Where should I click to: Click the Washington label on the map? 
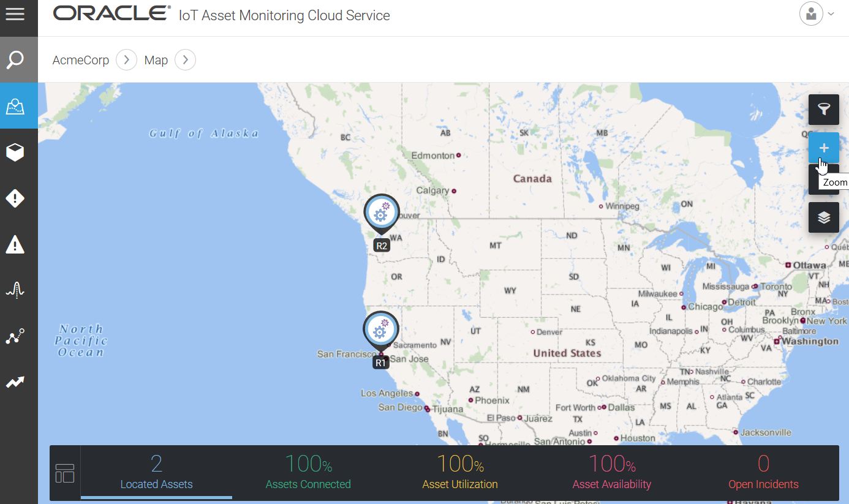[810, 341]
